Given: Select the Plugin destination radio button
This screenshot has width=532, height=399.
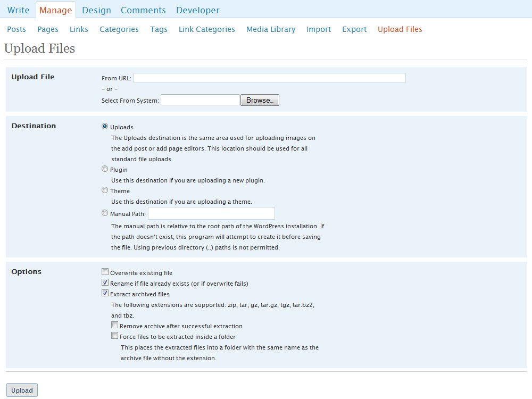Looking at the screenshot, I should point(105,169).
